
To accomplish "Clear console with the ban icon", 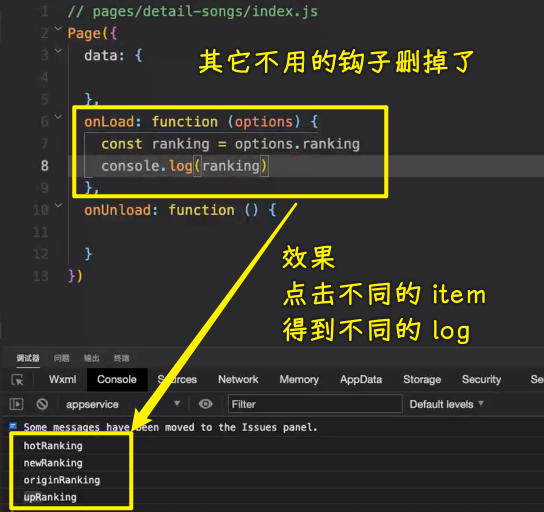I will 42,404.
